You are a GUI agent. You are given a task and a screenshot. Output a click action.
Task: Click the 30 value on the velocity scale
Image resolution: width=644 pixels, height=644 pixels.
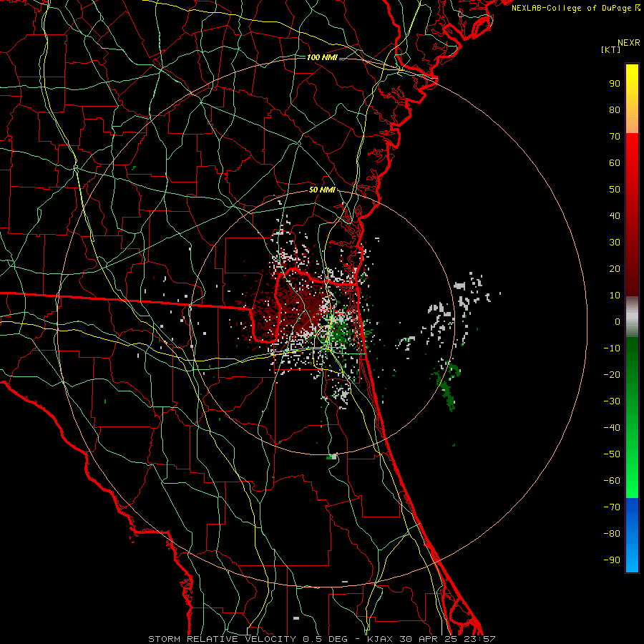pyautogui.click(x=615, y=243)
